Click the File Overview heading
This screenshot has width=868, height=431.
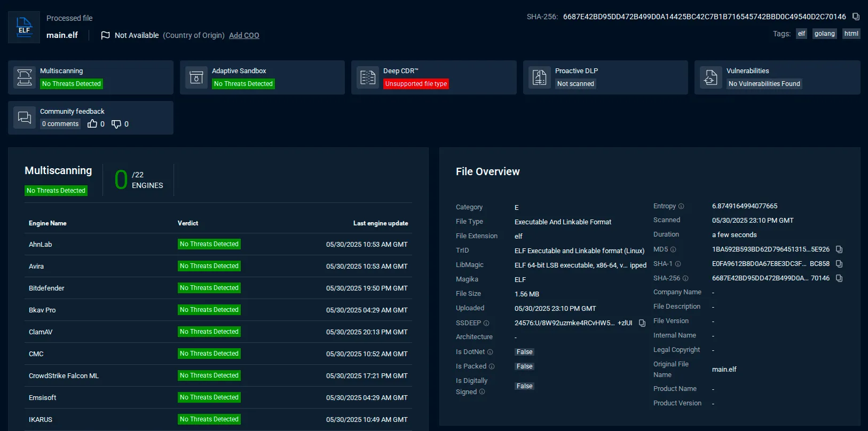click(488, 171)
